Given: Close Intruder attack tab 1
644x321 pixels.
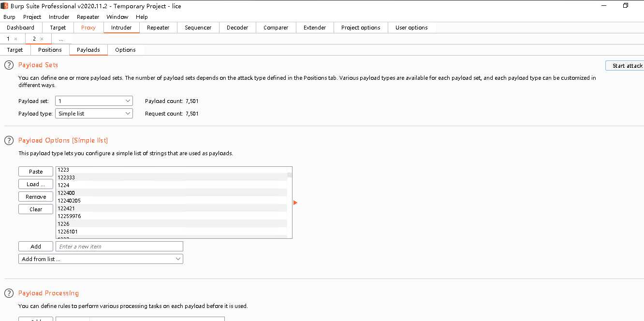Looking at the screenshot, I should (x=15, y=39).
